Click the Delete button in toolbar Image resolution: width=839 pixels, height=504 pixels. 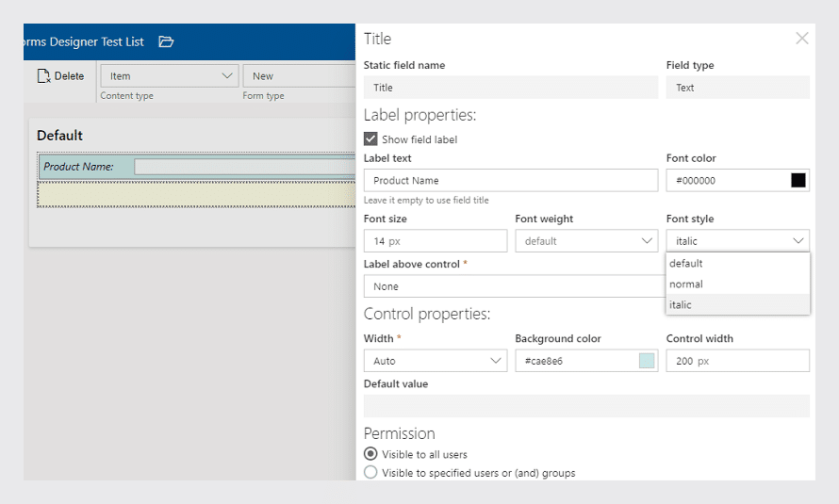click(x=60, y=76)
